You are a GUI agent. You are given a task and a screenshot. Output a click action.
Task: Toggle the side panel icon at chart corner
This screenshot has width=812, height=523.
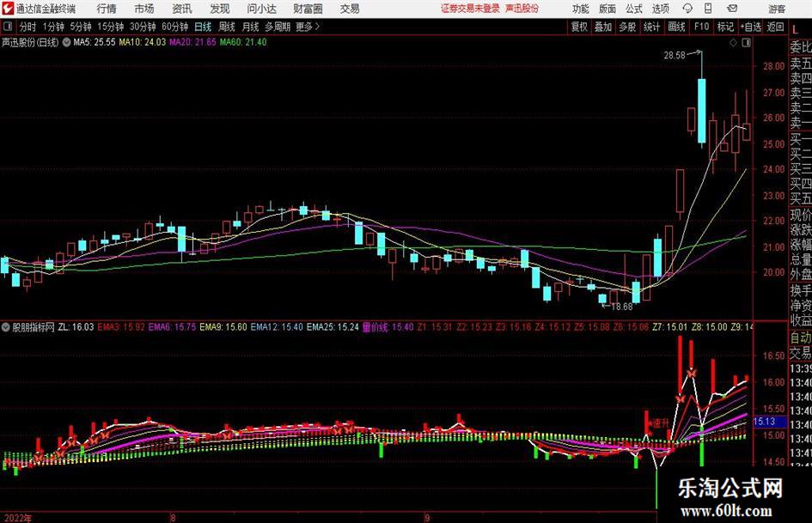point(746,43)
